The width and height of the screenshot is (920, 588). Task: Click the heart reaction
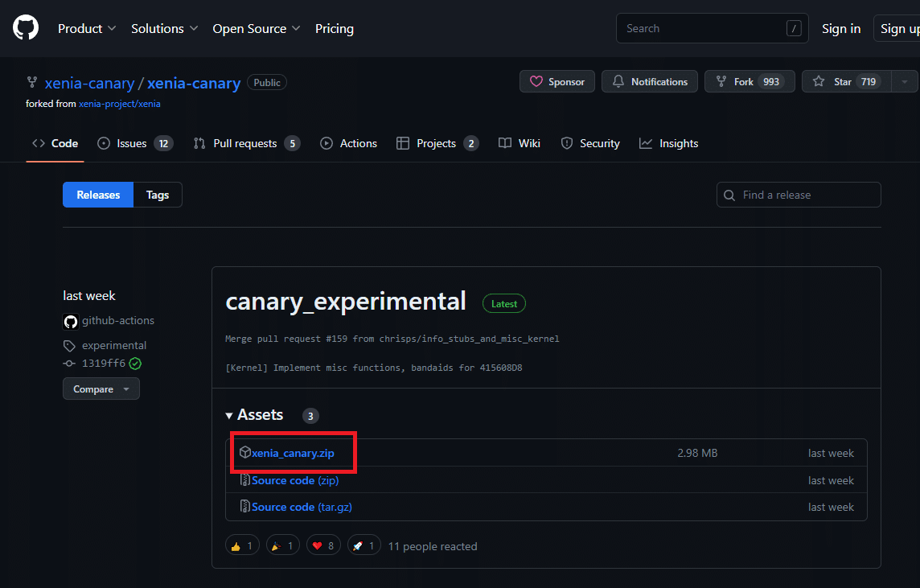pos(323,545)
